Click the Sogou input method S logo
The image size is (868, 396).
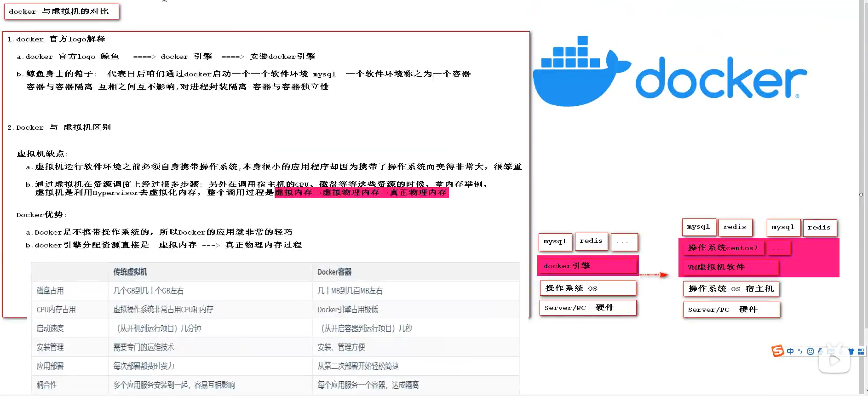tap(777, 351)
